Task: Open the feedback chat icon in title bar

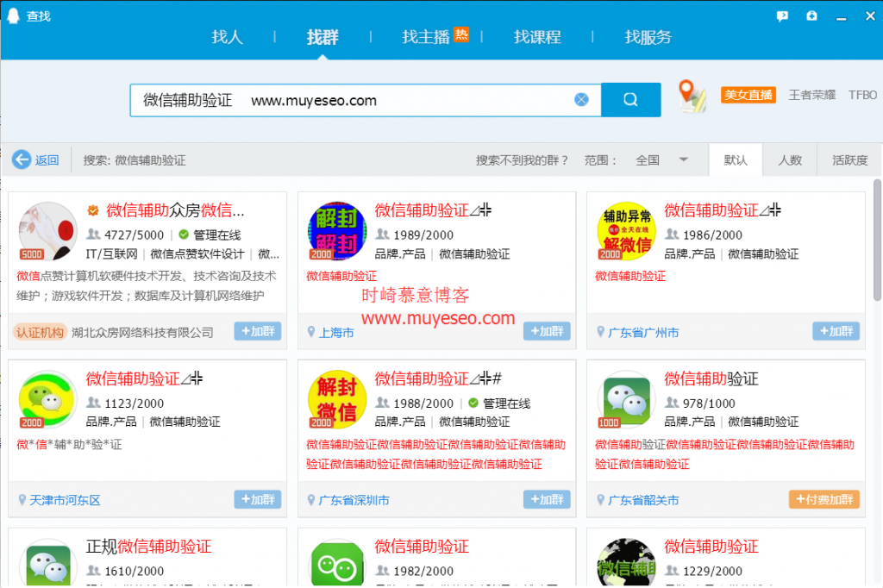Action: tap(782, 16)
